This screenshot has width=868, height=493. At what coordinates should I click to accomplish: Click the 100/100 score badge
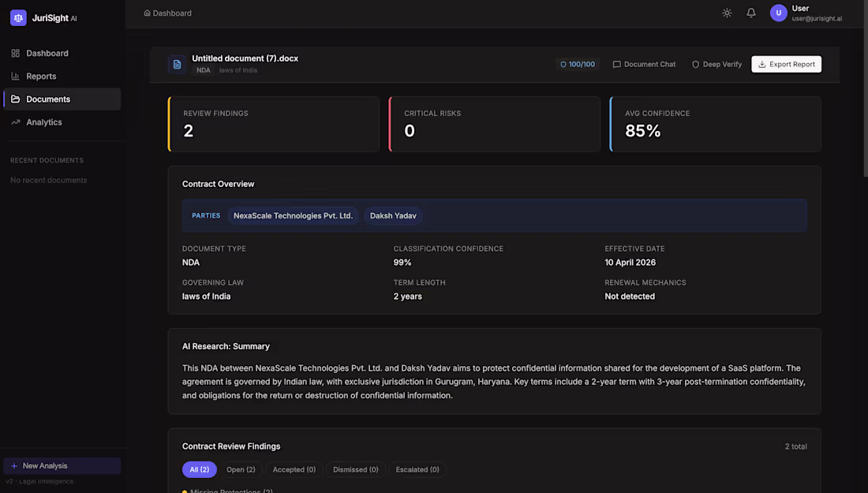578,64
